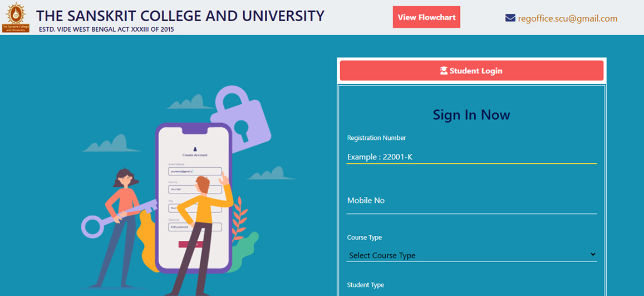
Task: Click the Course Type field label
Action: pyautogui.click(x=365, y=237)
